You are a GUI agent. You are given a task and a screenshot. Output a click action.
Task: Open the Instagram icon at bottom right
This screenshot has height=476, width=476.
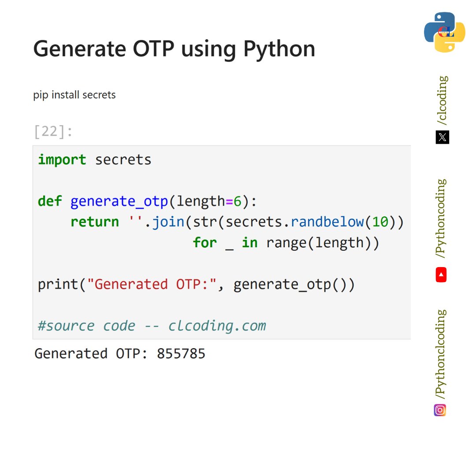pyautogui.click(x=440, y=410)
